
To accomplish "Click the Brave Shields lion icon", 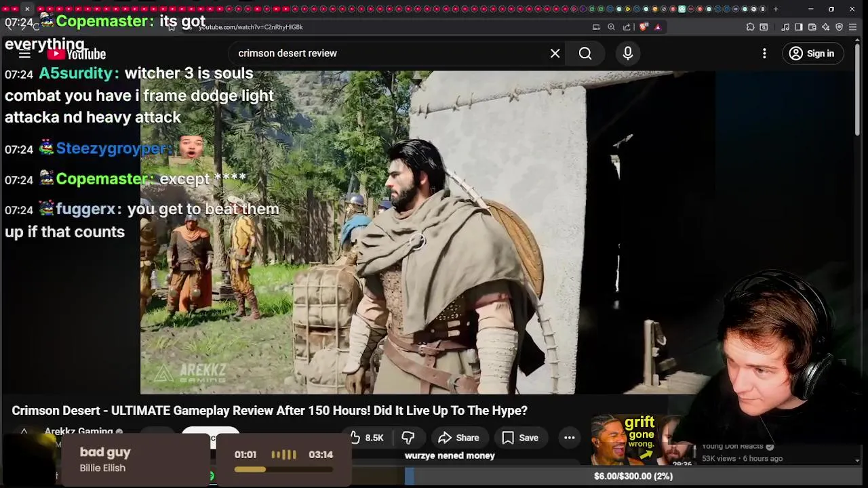I will coord(644,27).
